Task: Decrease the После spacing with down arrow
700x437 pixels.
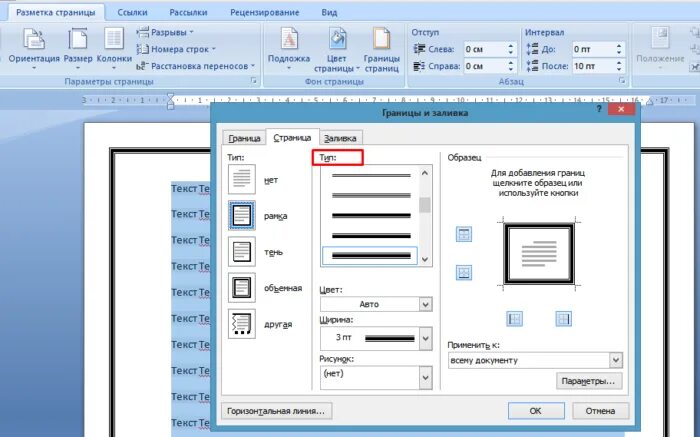Action: (x=619, y=70)
